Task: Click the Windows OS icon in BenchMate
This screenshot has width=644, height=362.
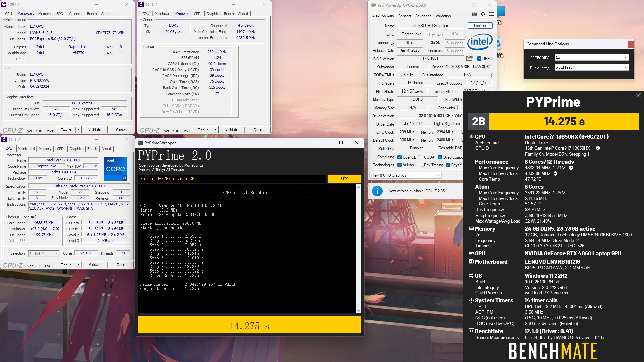Action: 471,276
